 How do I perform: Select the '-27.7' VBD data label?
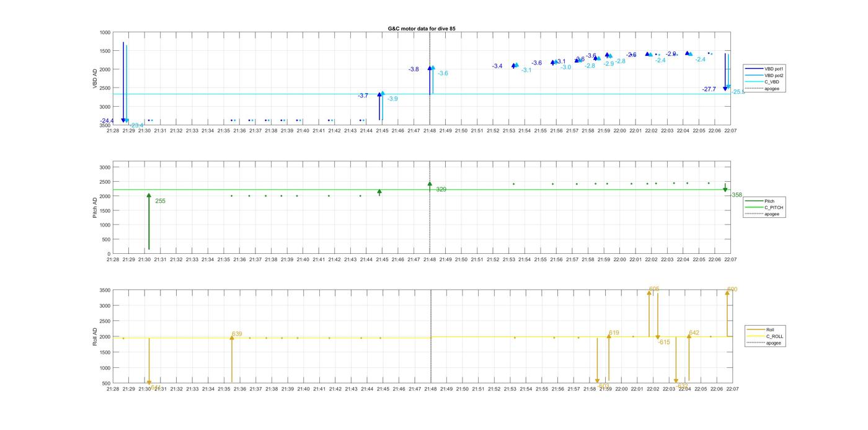(709, 89)
